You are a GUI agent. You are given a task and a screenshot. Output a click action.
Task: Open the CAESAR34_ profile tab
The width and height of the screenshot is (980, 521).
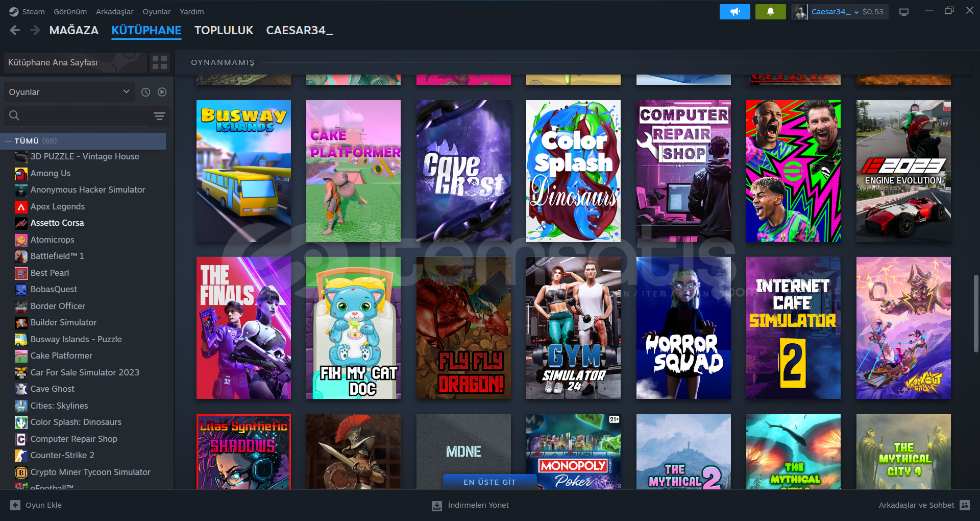tap(300, 31)
